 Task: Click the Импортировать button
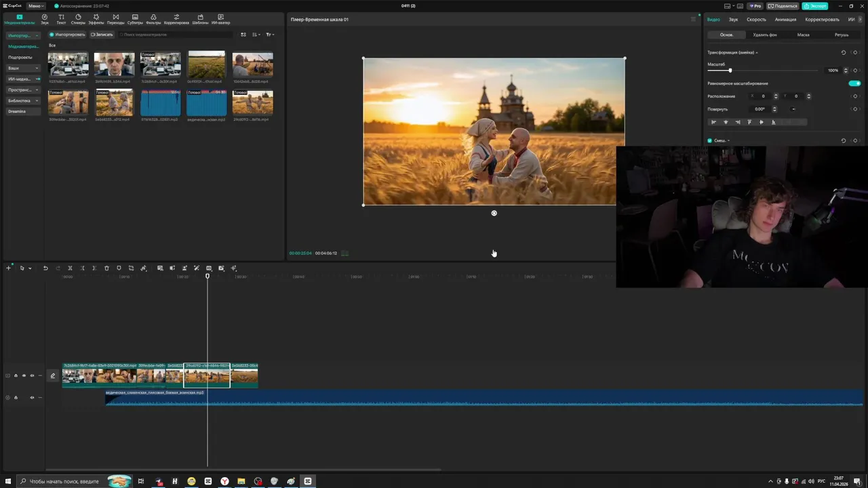[68, 35]
